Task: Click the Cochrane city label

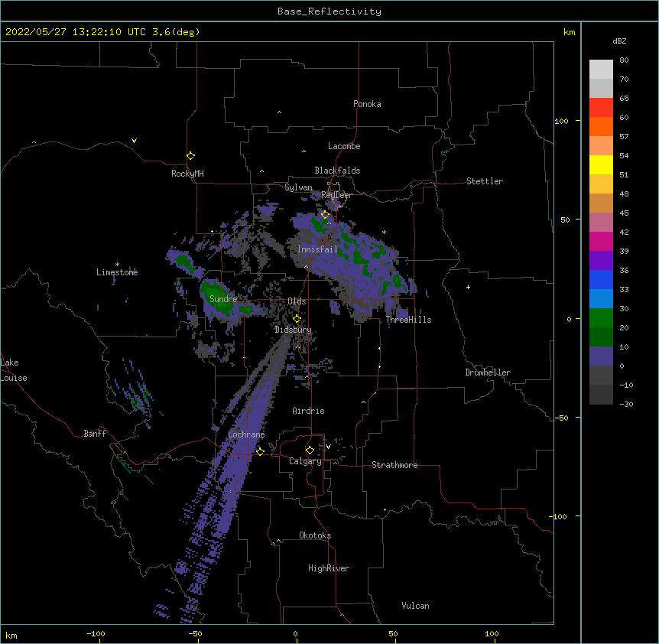Action: point(246,434)
